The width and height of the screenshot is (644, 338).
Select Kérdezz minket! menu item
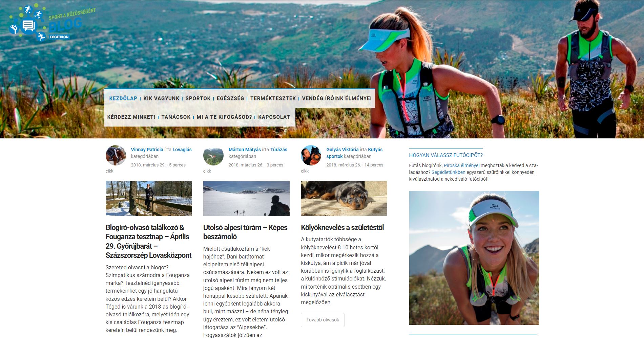click(131, 117)
